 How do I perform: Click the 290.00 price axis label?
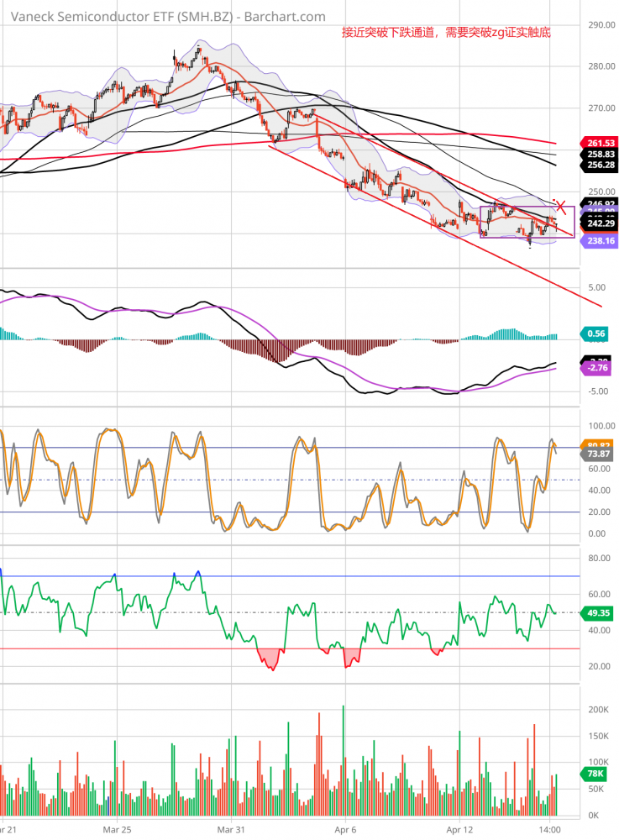pos(601,25)
